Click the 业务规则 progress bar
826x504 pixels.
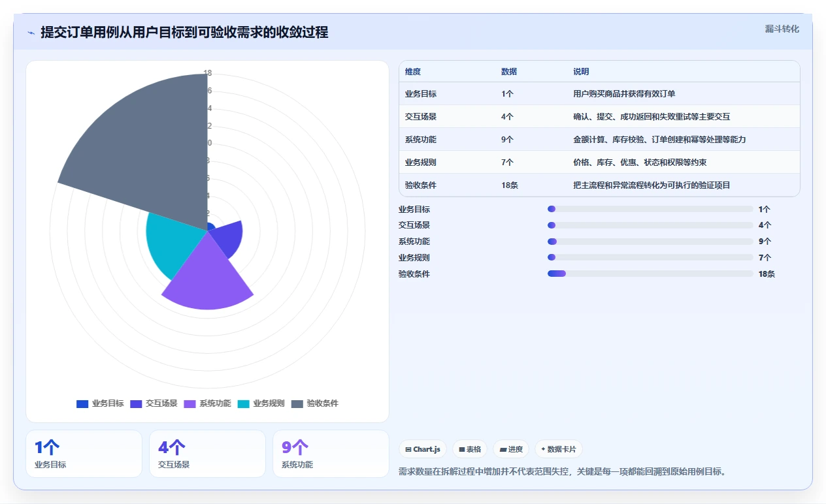[650, 257]
